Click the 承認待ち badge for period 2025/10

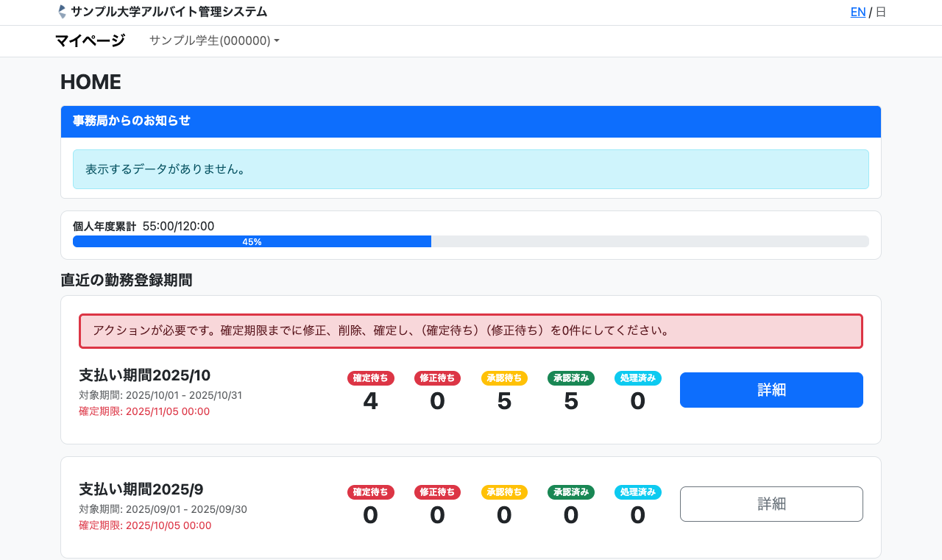point(504,378)
